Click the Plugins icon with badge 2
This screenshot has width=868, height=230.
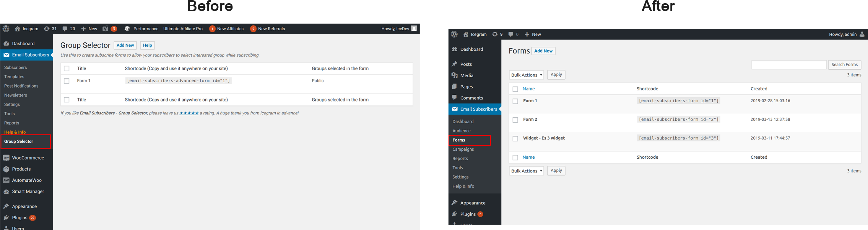(x=455, y=214)
